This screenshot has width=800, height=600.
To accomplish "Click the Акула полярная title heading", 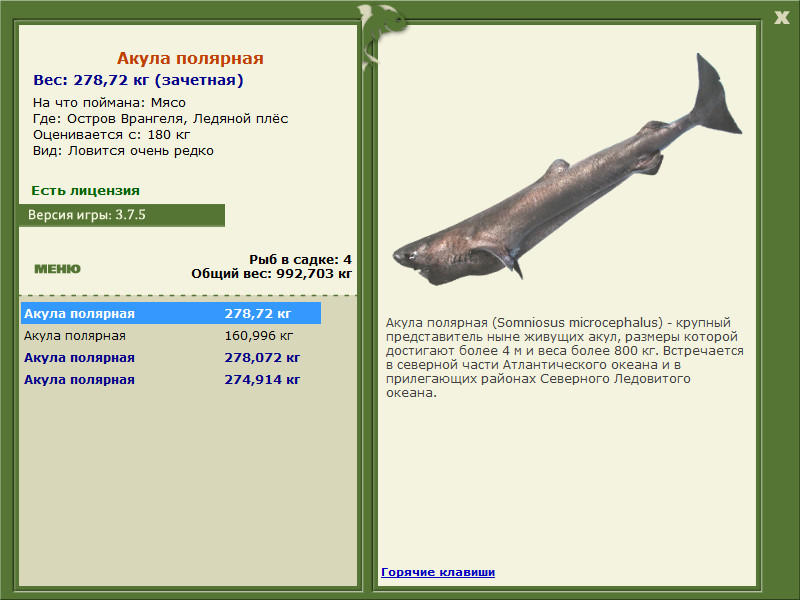I will tap(190, 58).
